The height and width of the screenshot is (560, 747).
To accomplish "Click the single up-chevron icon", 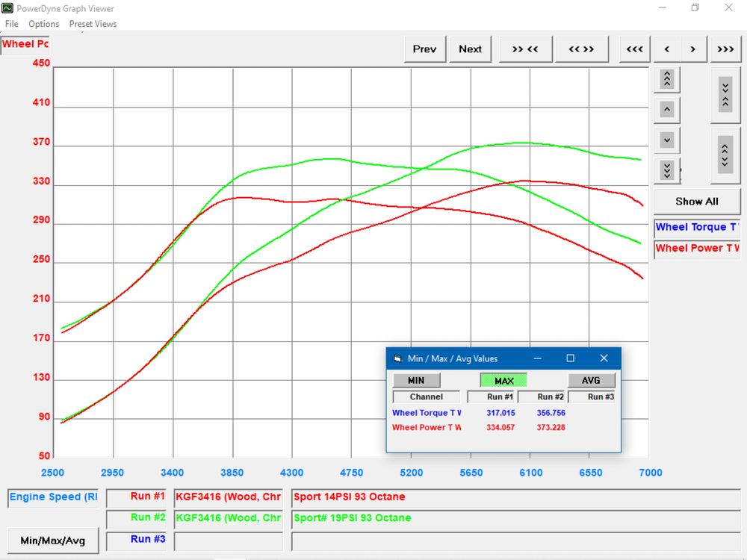I will pos(667,110).
